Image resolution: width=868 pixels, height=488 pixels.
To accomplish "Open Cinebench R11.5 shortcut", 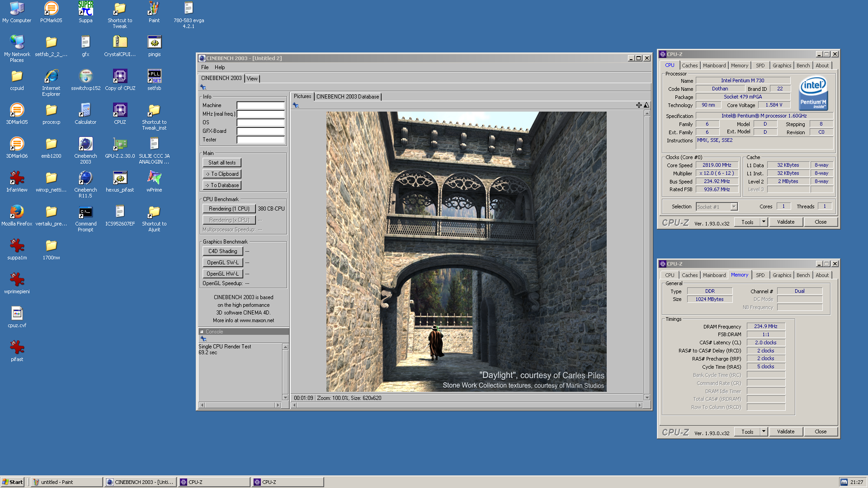I will click(x=85, y=184).
